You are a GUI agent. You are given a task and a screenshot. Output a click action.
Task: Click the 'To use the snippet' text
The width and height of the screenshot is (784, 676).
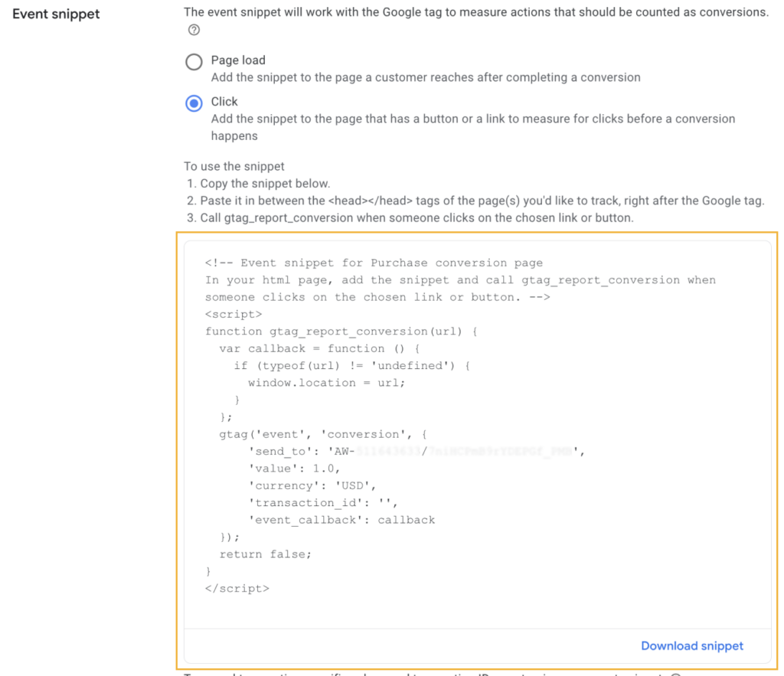234,166
